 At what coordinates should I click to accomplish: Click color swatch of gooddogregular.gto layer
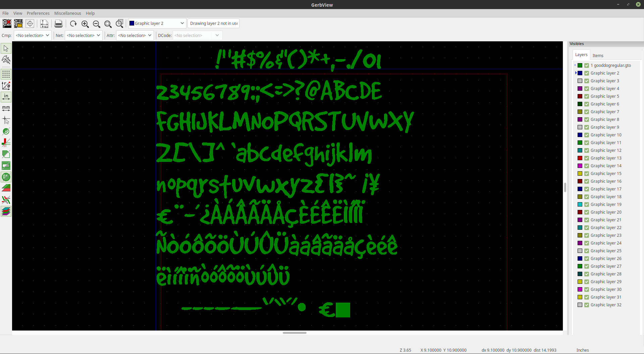tap(580, 65)
